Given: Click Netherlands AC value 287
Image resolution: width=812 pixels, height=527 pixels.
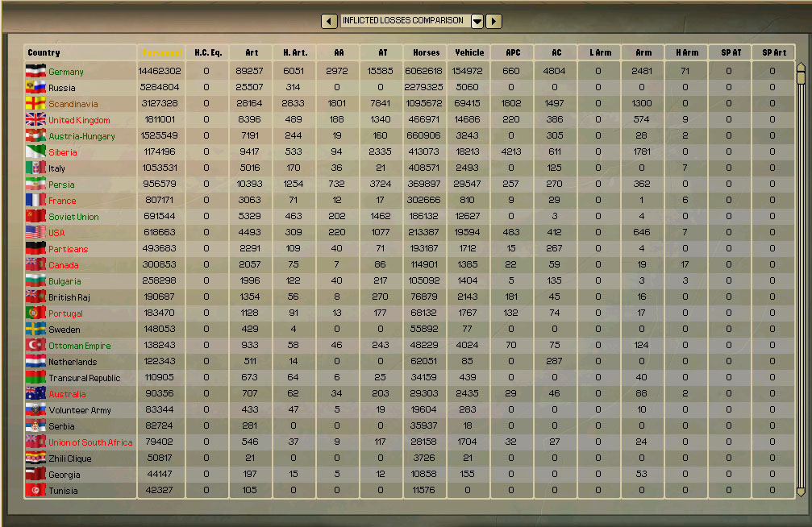Looking at the screenshot, I should (554, 361).
